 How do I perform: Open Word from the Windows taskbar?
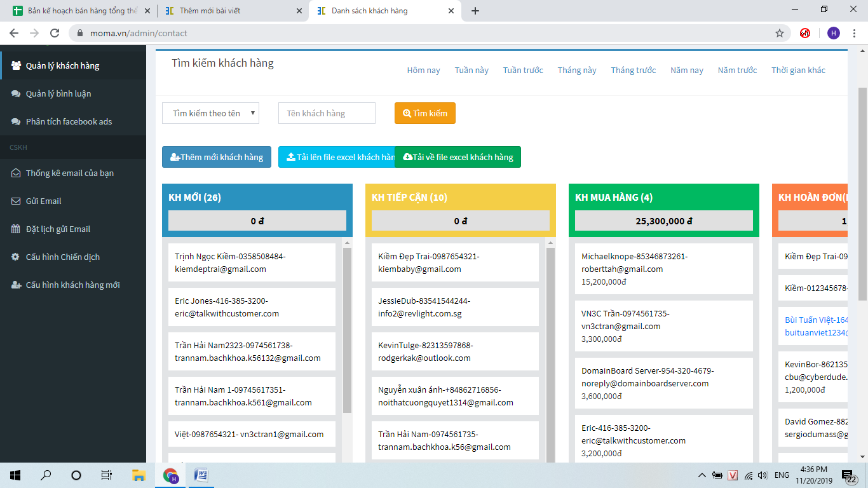(x=201, y=475)
